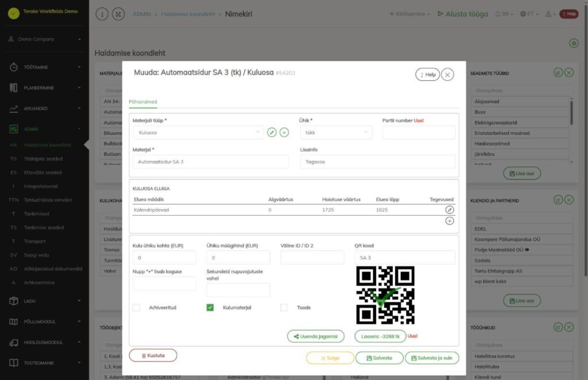
Task: Enable the Toode checkbox
Action: click(x=284, y=307)
